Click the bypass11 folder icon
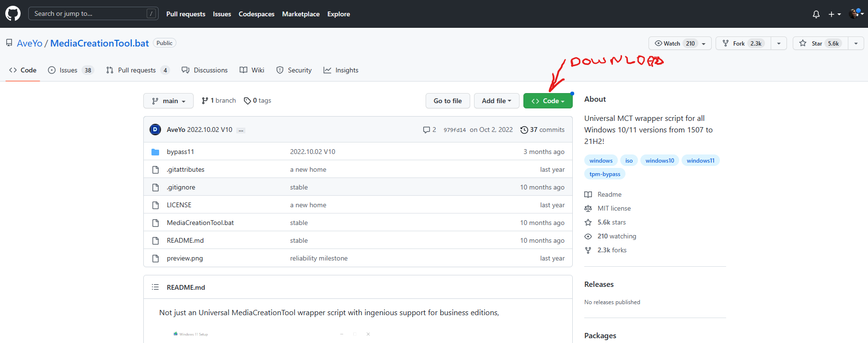 (155, 152)
